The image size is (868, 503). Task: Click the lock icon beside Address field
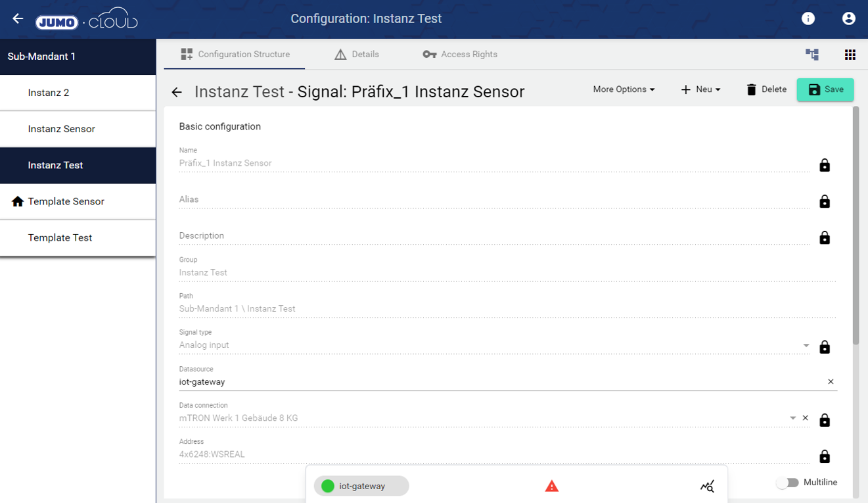click(825, 456)
